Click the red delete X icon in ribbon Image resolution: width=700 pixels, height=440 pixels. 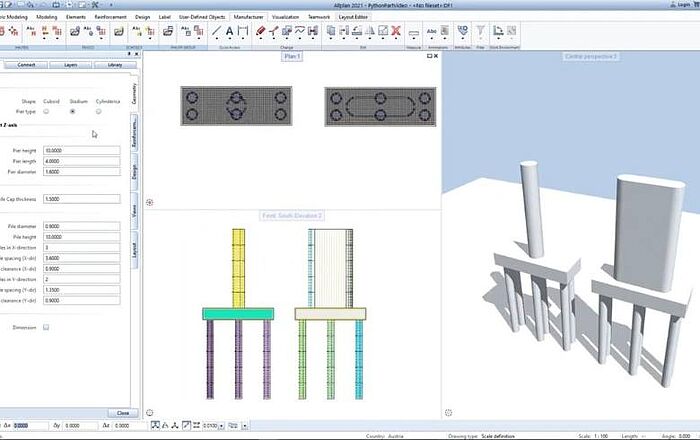pos(397,32)
